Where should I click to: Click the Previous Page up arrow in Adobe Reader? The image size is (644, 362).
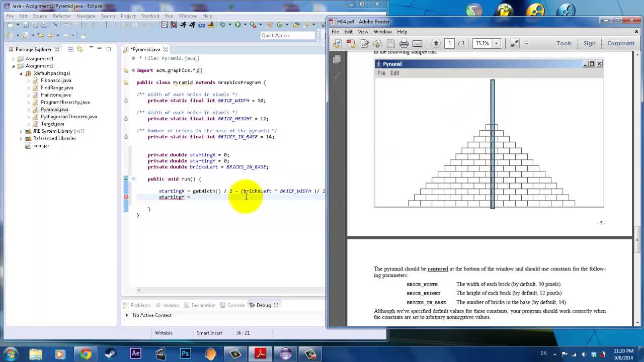436,43
